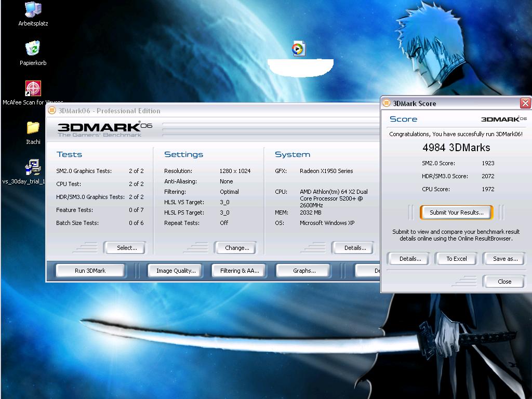The image size is (532, 399).
Task: Click SM2.0 Score value 1923
Action: pyautogui.click(x=488, y=163)
